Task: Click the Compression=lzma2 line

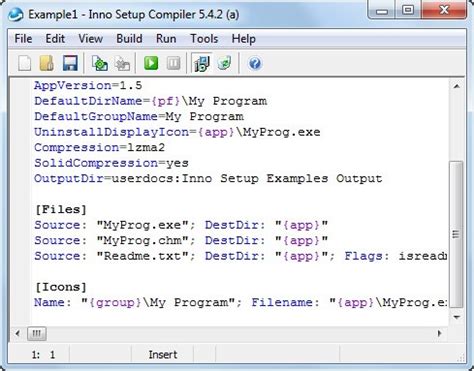Action: coord(99,148)
